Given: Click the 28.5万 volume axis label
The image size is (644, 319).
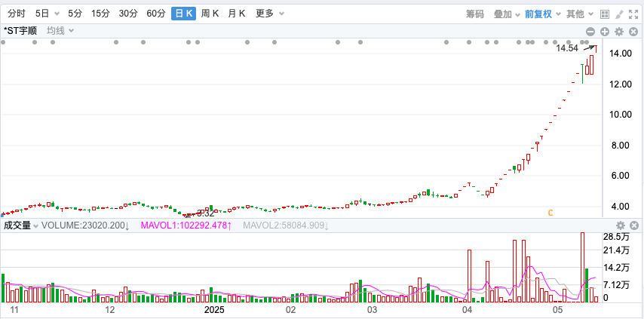Looking at the screenshot, I should click(x=617, y=237).
